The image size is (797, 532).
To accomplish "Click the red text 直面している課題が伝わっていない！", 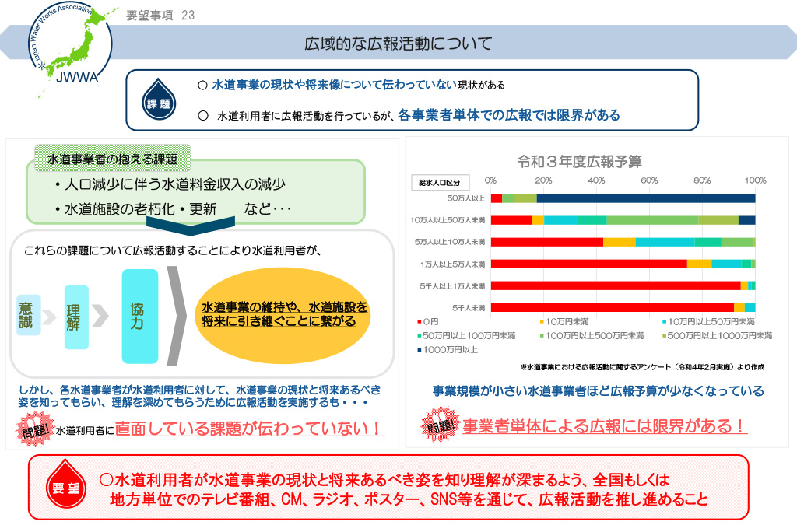I will tap(249, 429).
